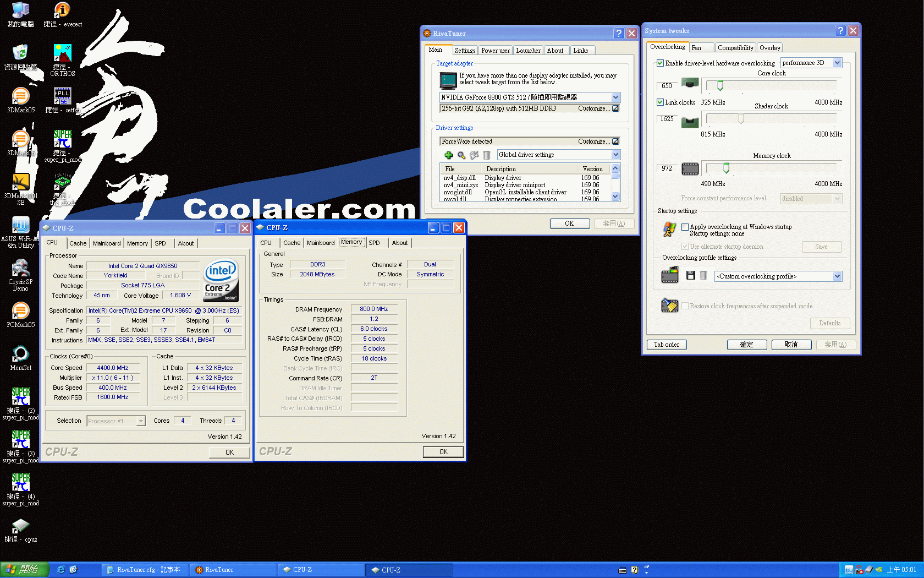The width and height of the screenshot is (924, 578).
Task: Launch the MemSet desktop icon
Action: (20, 357)
